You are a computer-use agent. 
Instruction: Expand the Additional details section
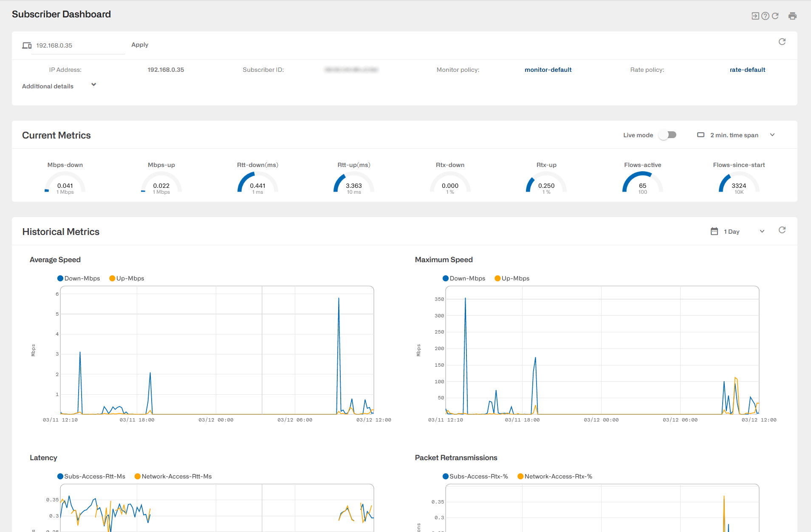93,85
